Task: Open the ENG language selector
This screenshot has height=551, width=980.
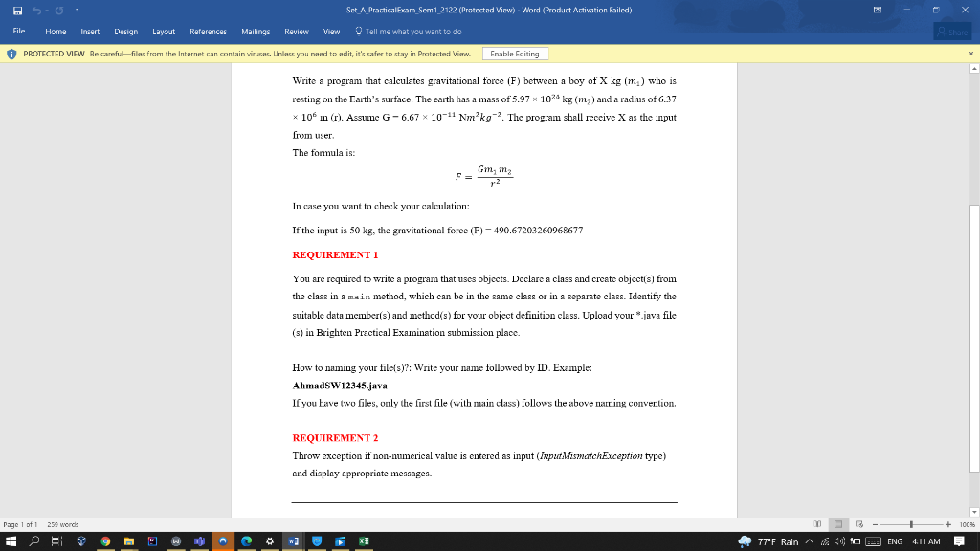Action: point(895,541)
